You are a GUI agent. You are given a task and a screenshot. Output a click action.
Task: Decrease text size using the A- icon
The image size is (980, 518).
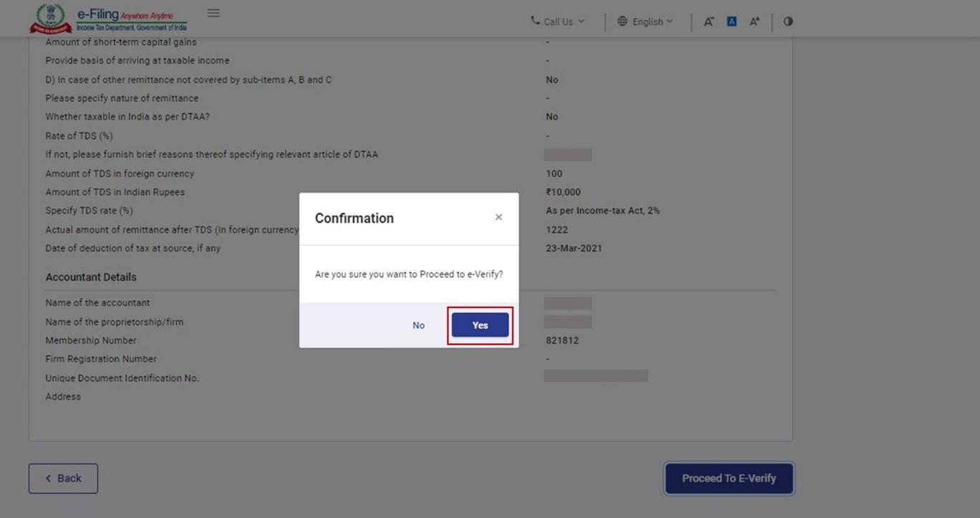[x=708, y=21]
